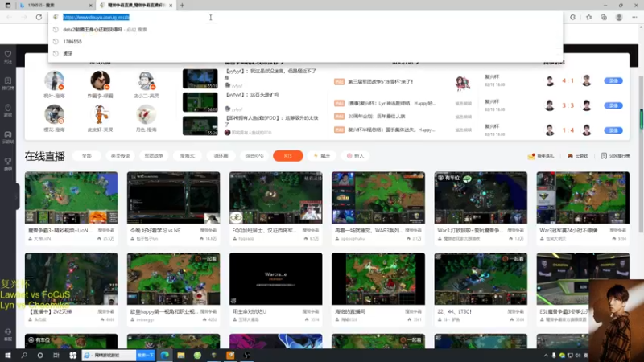Viewport: 644px width, 362px height.
Task: Select the 澄海3C category filter
Action: (x=188, y=156)
